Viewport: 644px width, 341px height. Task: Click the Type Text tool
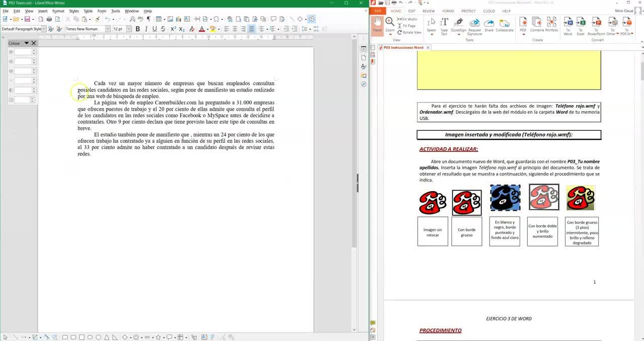pyautogui.click(x=444, y=25)
